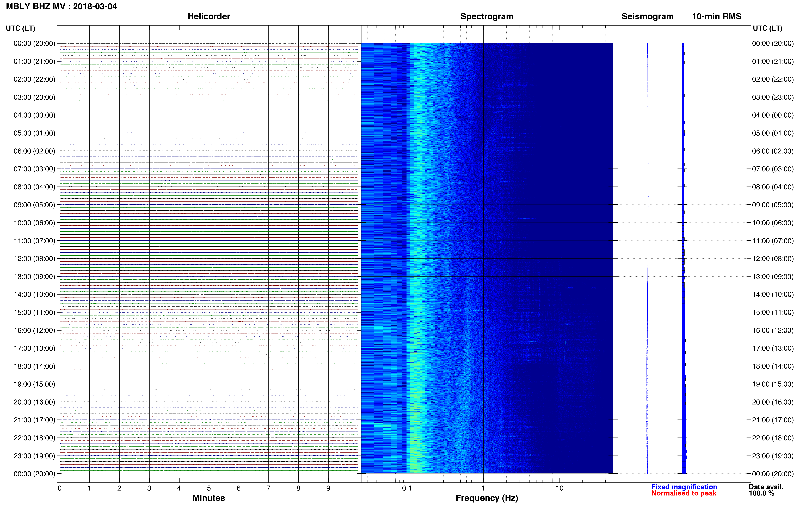Click the Minutes axis label
The image size is (812, 508).
click(209, 498)
